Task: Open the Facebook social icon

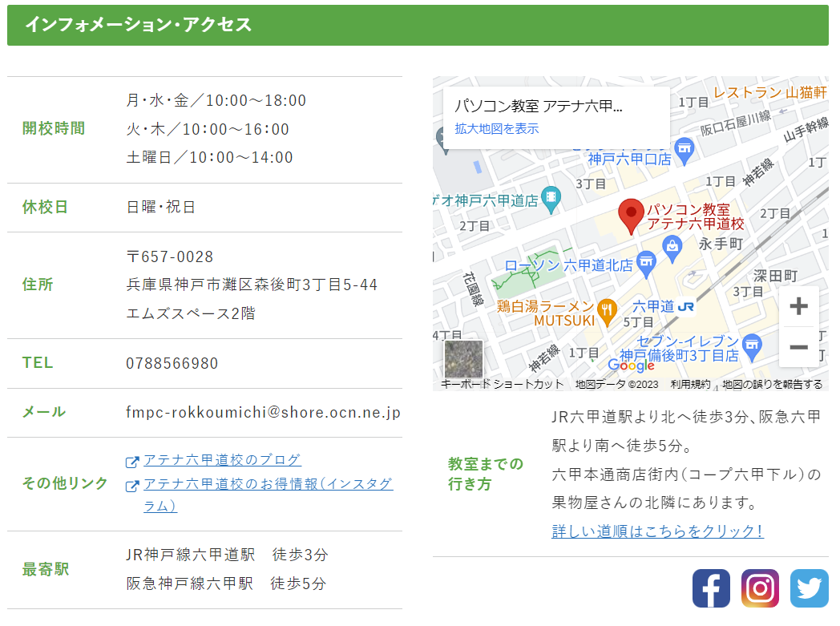Action: click(x=711, y=588)
